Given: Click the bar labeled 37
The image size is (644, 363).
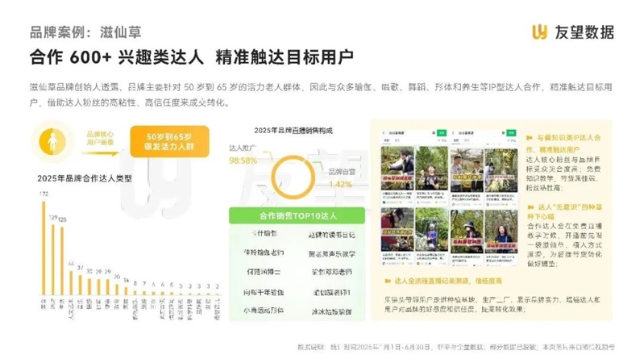Looking at the screenshot, I should point(80,285).
